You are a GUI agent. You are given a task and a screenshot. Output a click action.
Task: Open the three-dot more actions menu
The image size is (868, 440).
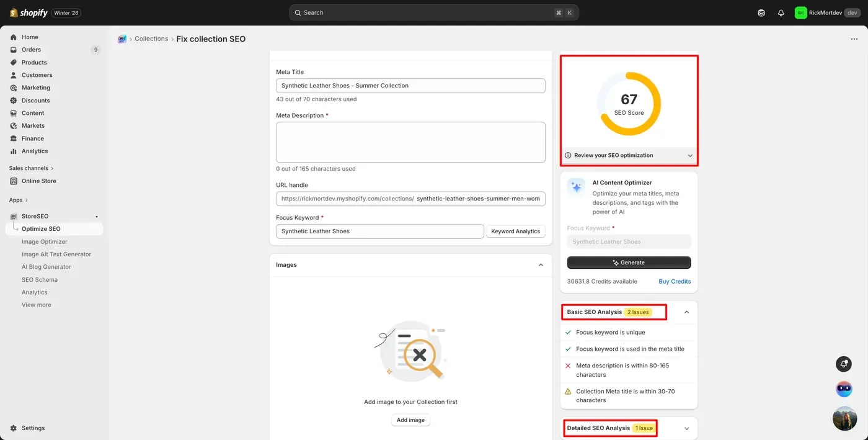[854, 39]
